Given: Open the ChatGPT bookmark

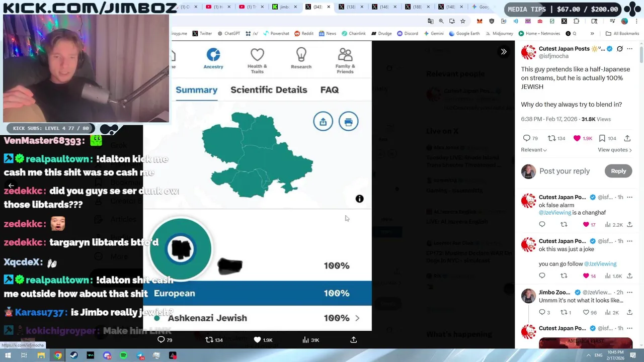Looking at the screenshot, I should pos(228,34).
